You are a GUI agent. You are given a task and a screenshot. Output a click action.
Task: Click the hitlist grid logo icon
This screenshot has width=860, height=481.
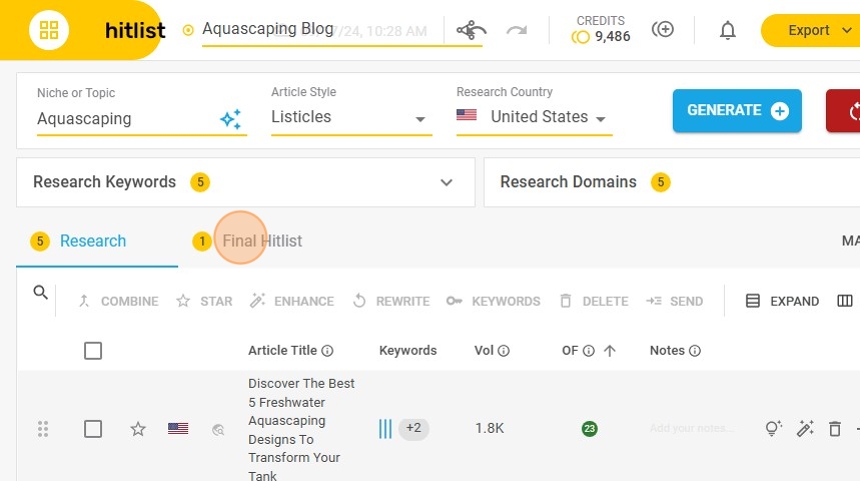tap(48, 30)
